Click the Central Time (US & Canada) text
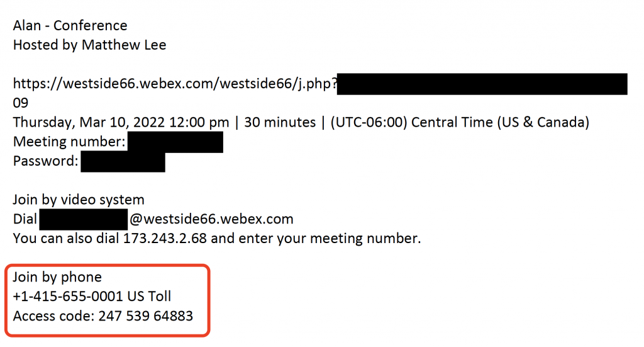This screenshot has width=644, height=347. [x=500, y=122]
